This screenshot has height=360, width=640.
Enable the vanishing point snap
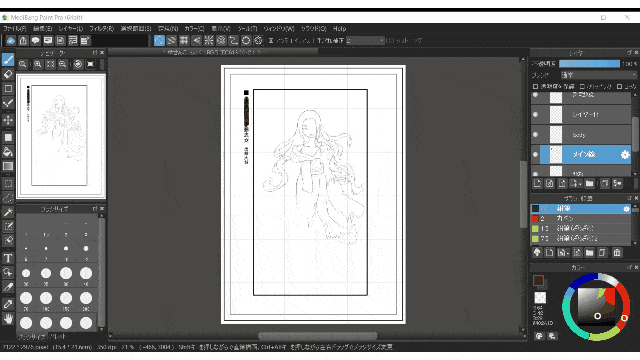click(x=196, y=40)
